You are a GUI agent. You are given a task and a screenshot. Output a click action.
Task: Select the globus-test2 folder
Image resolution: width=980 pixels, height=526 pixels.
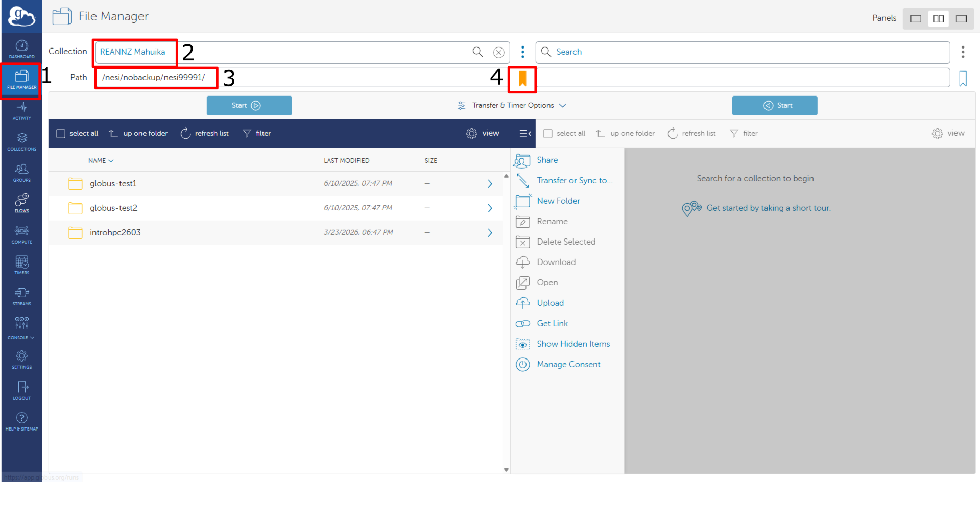pos(276,208)
